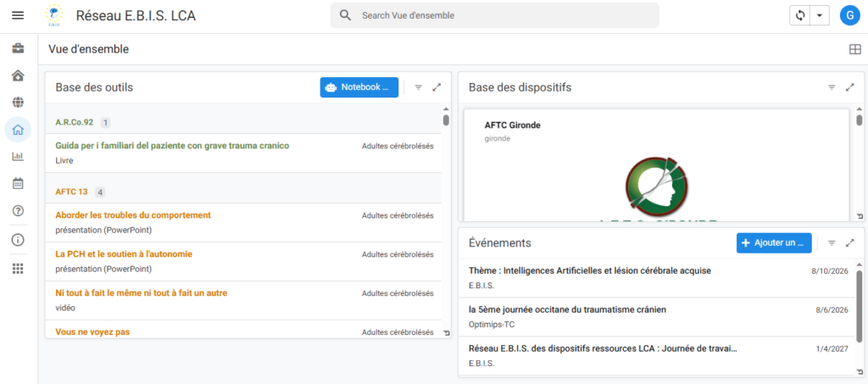This screenshot has width=868, height=384.
Task: Click the Base des dispositifs resize corner handle
Action: point(860,216)
